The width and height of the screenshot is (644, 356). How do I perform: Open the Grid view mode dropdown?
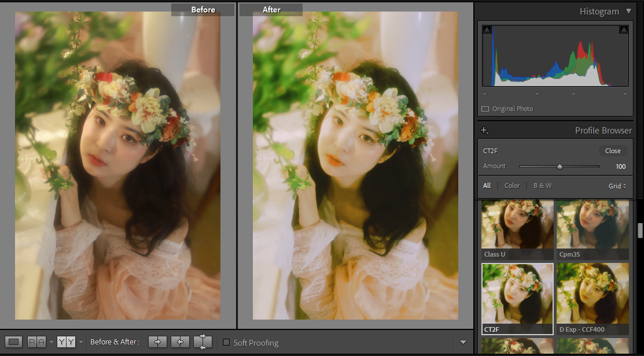click(x=617, y=186)
